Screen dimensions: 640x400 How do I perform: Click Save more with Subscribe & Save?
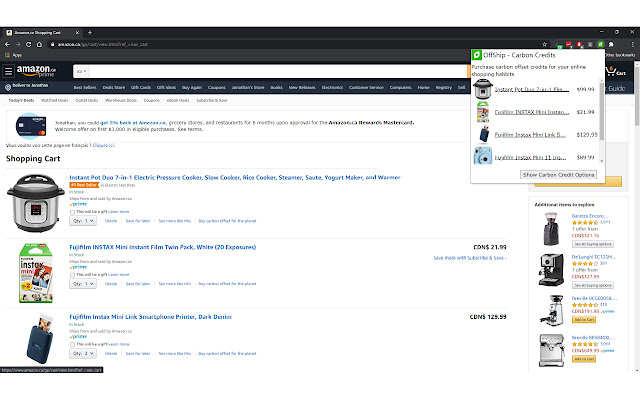[469, 258]
